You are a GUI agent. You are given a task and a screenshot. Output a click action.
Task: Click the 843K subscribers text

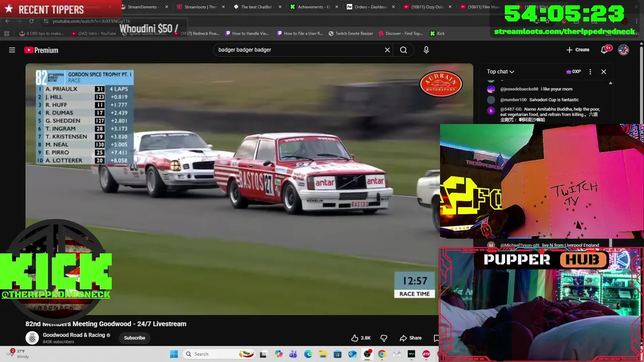pyautogui.click(x=58, y=342)
